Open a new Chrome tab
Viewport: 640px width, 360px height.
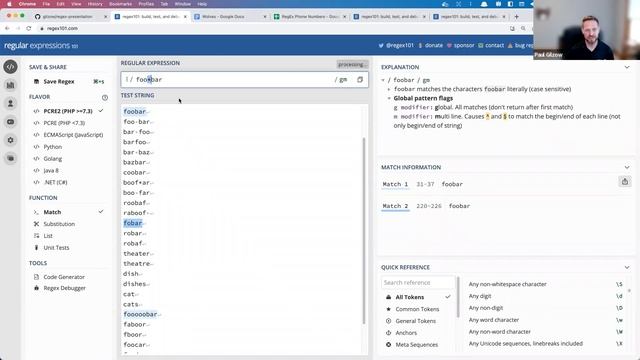(x=516, y=17)
